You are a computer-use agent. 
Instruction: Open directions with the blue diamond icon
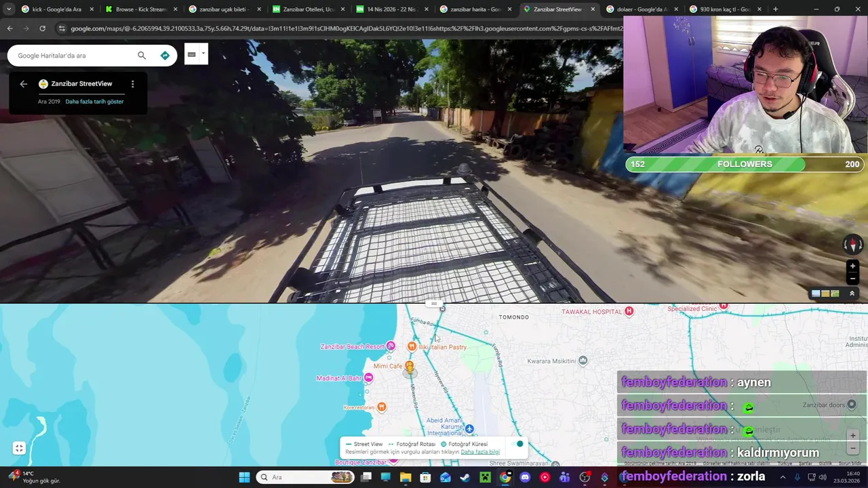click(165, 56)
